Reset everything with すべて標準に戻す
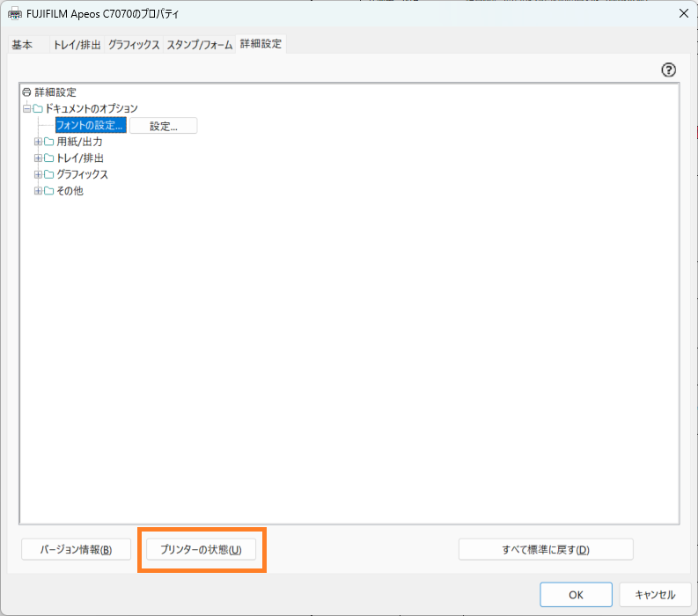The height and width of the screenshot is (616, 698). pyautogui.click(x=545, y=550)
